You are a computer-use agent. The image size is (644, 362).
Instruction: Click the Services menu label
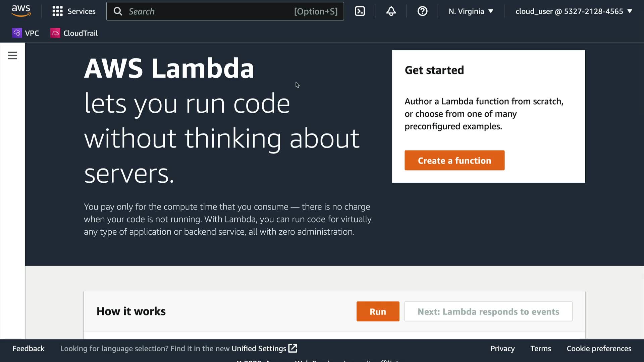[82, 11]
